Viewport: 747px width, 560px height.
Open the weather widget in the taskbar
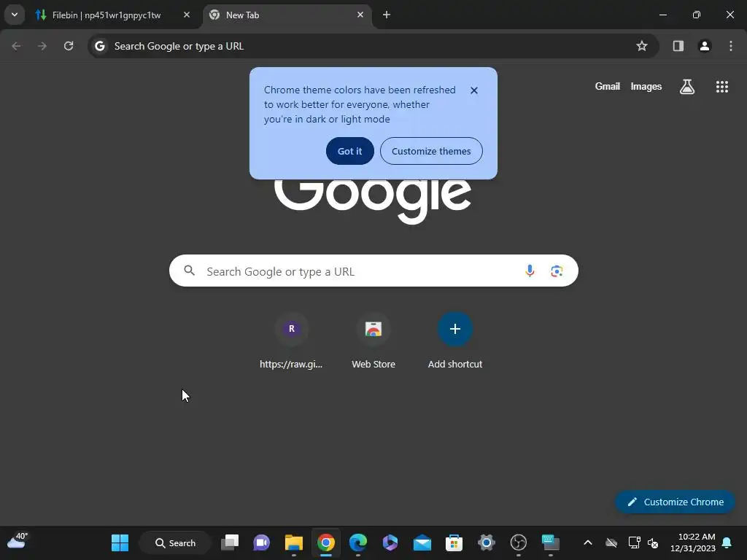click(x=18, y=542)
